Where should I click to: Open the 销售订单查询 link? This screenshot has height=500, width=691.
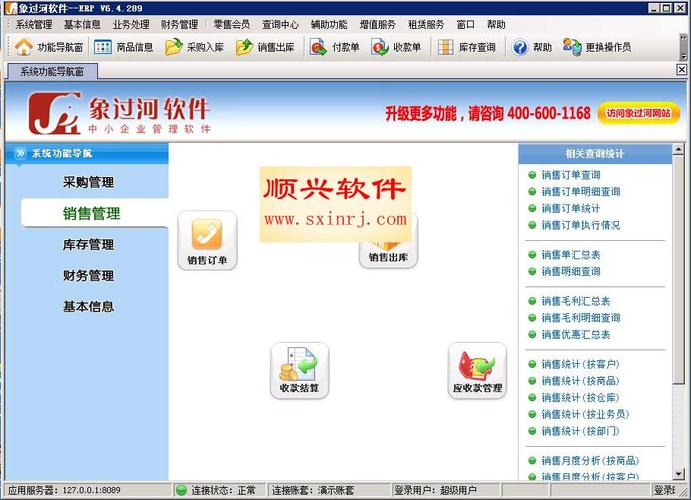click(x=571, y=175)
